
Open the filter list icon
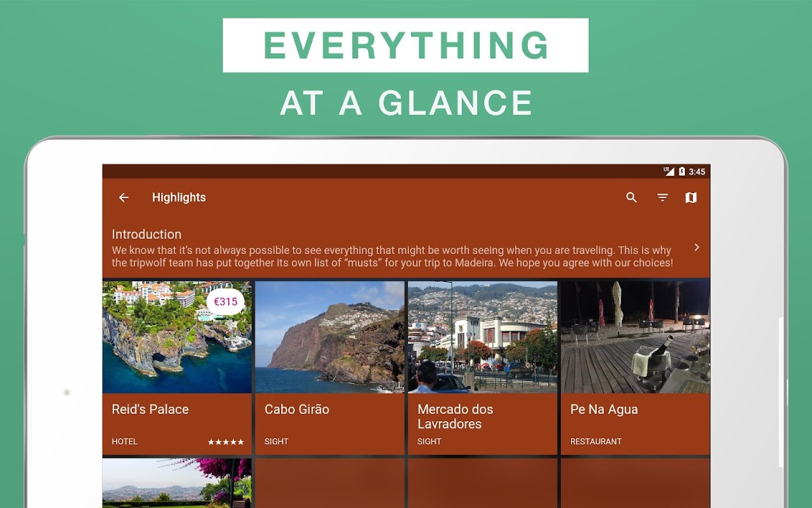(662, 197)
